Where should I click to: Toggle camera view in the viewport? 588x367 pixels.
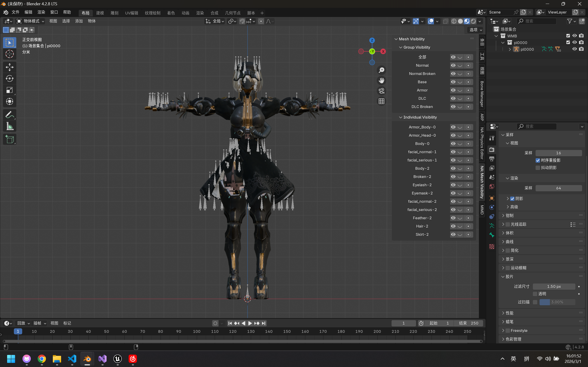point(382,91)
